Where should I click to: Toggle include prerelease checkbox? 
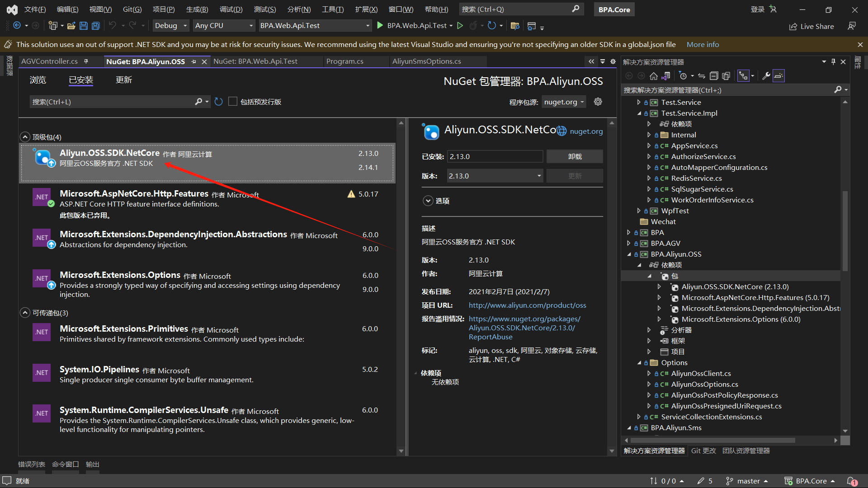pyautogui.click(x=233, y=102)
